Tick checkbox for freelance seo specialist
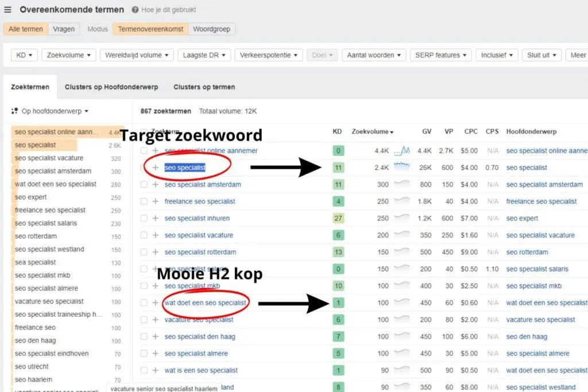The image size is (588, 392). click(144, 201)
